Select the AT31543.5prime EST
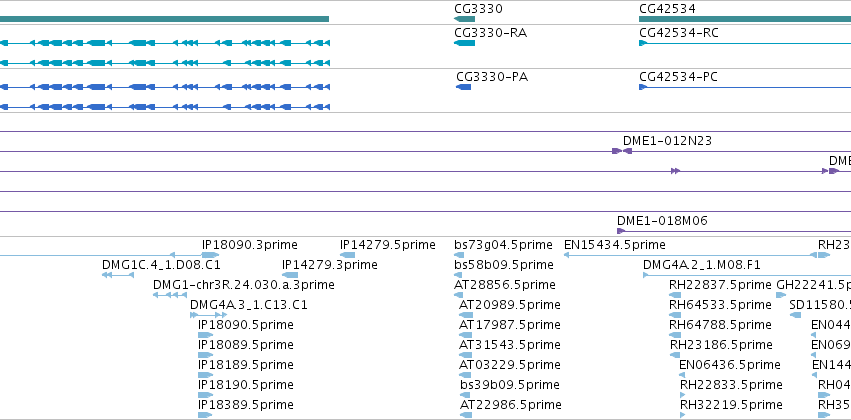 click(x=466, y=355)
